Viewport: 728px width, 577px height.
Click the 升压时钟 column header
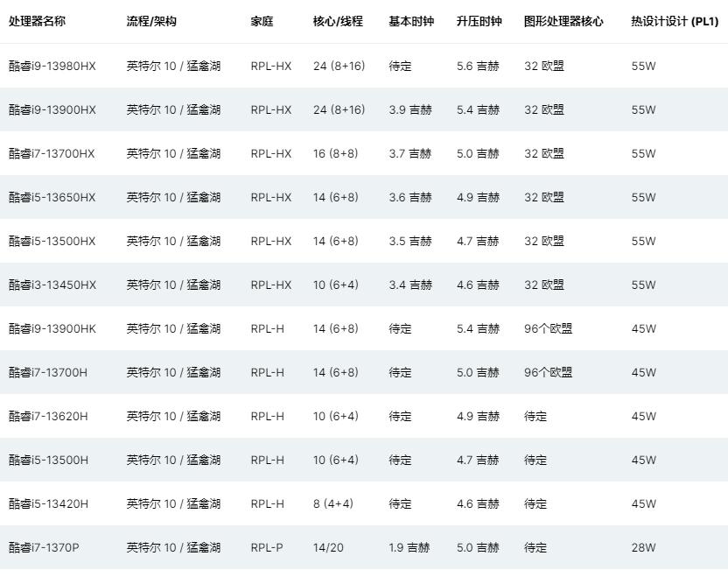[479, 21]
